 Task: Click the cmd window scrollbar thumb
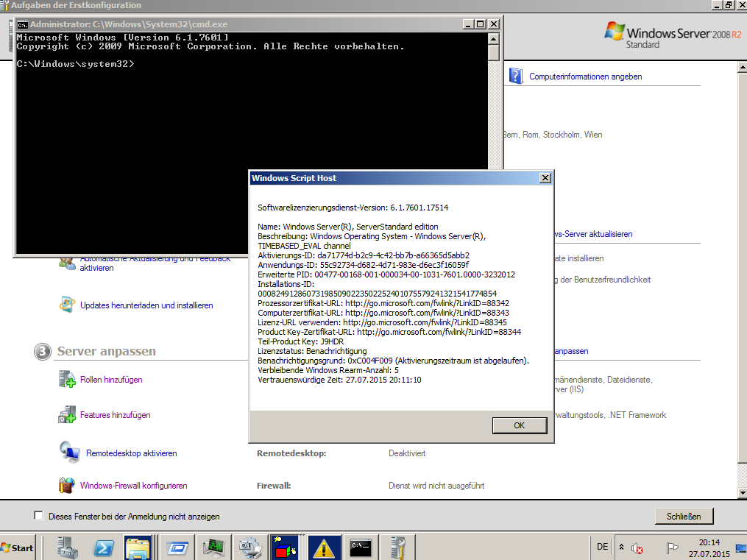[x=494, y=52]
